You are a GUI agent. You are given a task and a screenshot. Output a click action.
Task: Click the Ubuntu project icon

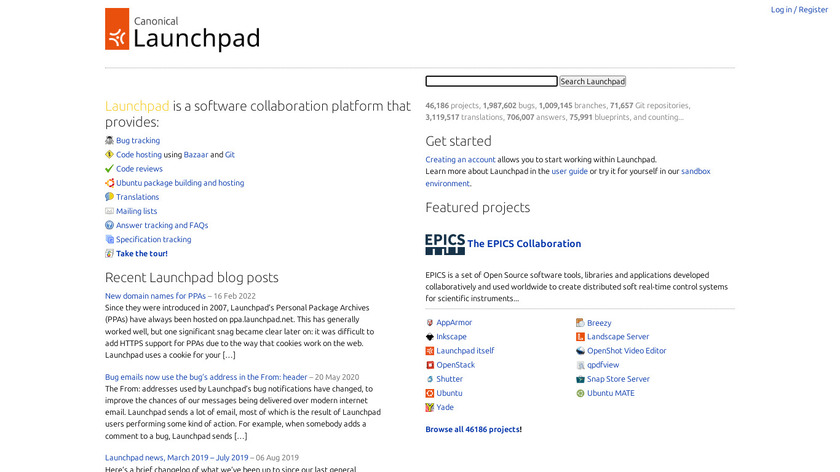[429, 393]
